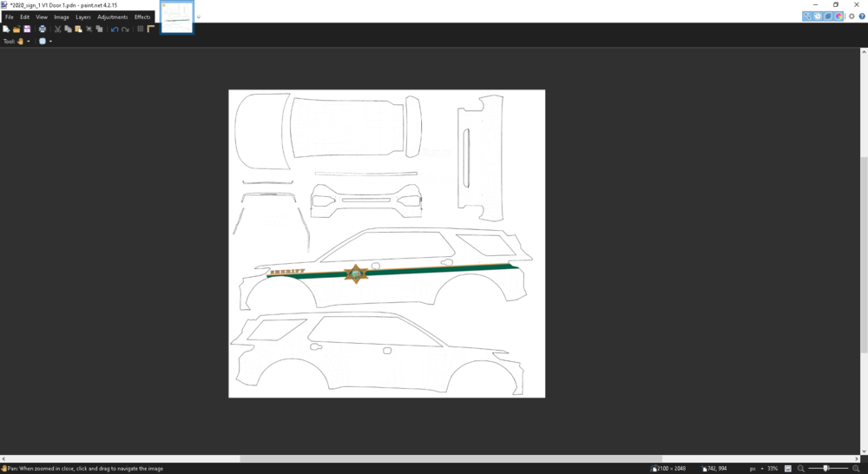
Task: Open the px units dropdown
Action: click(756, 469)
